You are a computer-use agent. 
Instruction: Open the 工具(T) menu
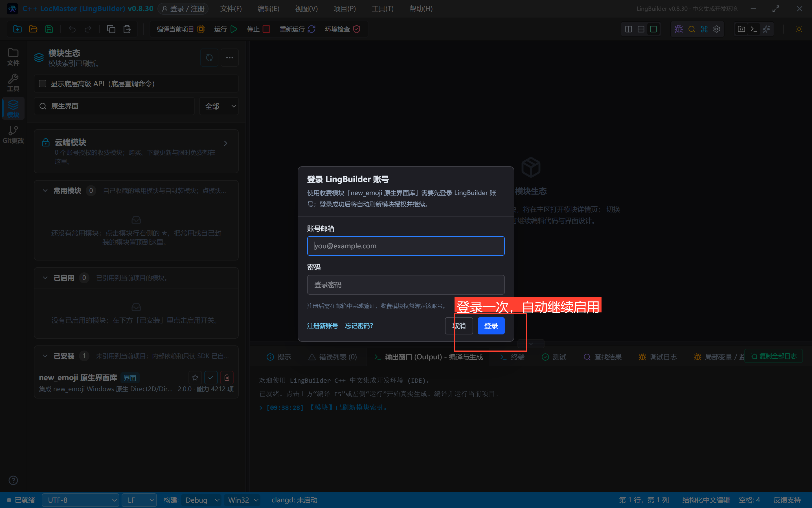click(383, 9)
